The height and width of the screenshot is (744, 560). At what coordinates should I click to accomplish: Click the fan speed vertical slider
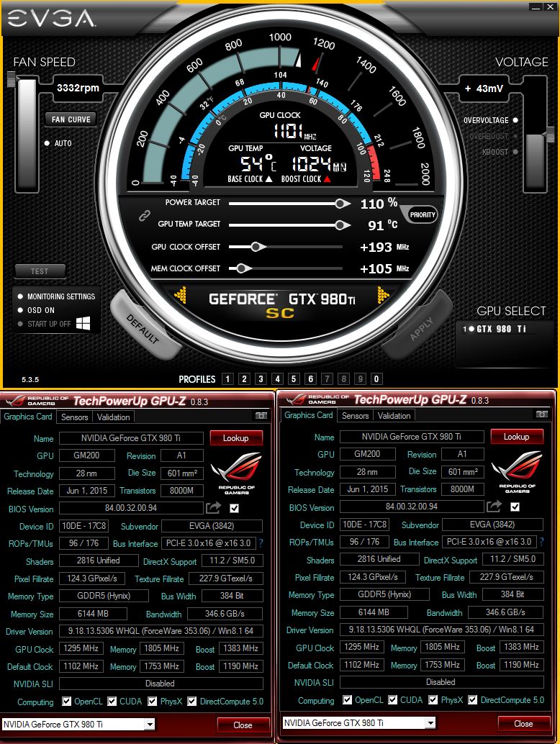click(27, 134)
